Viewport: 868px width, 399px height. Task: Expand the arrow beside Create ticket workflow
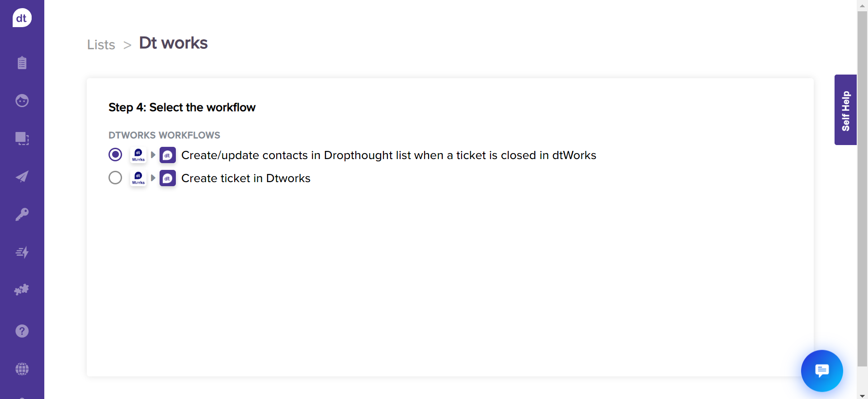(153, 178)
